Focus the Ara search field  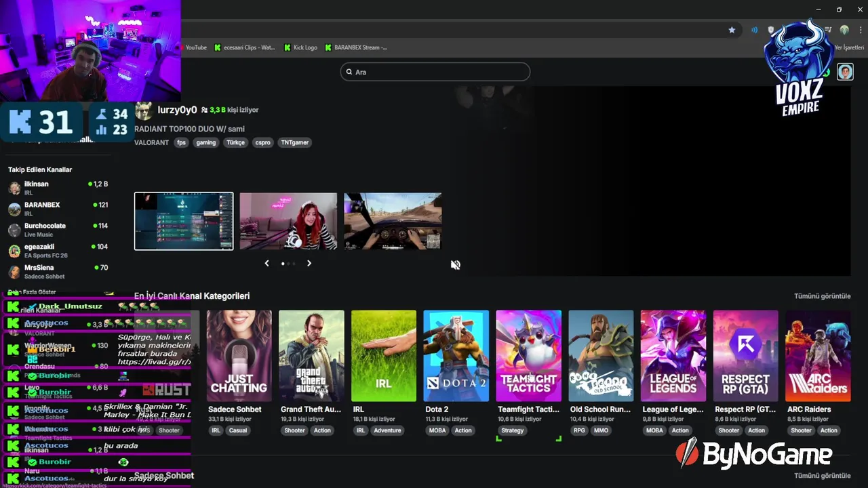tap(435, 72)
